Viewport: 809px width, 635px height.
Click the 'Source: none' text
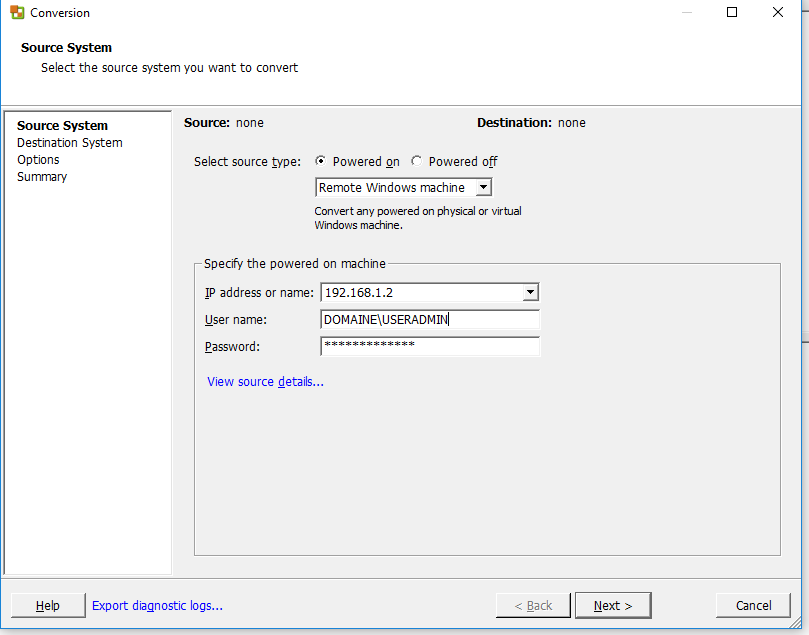coord(224,123)
